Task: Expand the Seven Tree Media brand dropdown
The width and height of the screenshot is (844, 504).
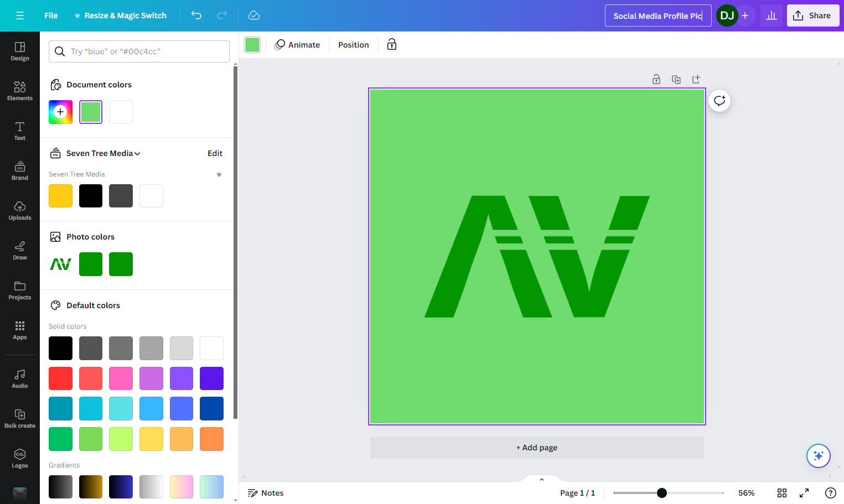Action: (x=103, y=153)
